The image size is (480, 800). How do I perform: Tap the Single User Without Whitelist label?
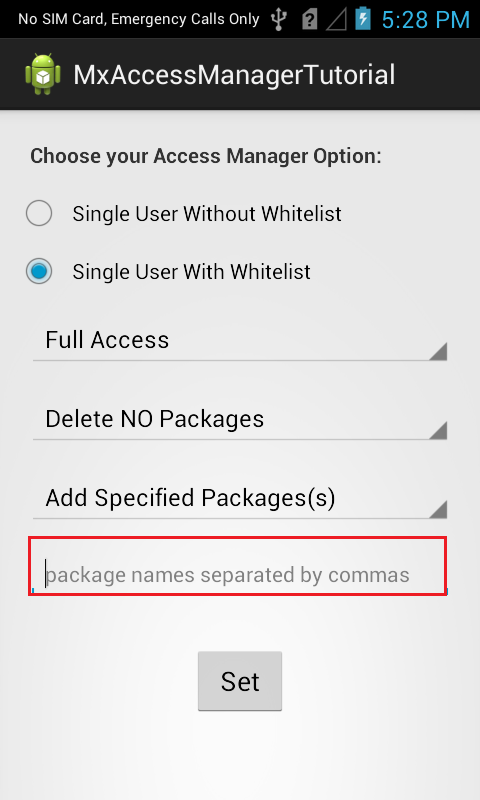click(x=207, y=213)
